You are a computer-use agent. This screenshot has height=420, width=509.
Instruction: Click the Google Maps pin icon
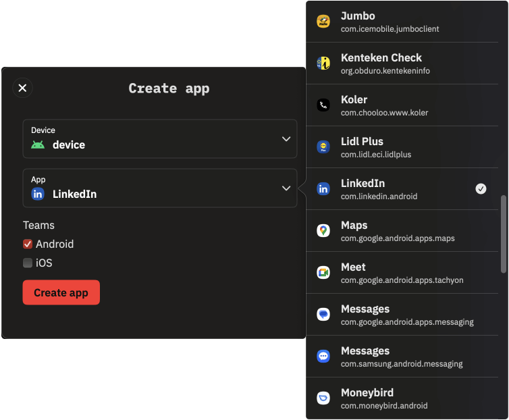click(323, 231)
